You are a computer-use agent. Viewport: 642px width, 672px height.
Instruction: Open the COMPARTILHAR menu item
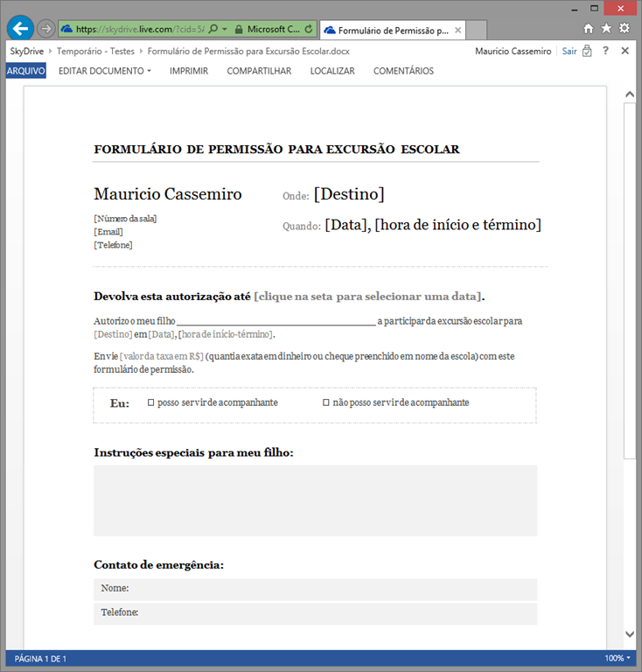(x=259, y=71)
